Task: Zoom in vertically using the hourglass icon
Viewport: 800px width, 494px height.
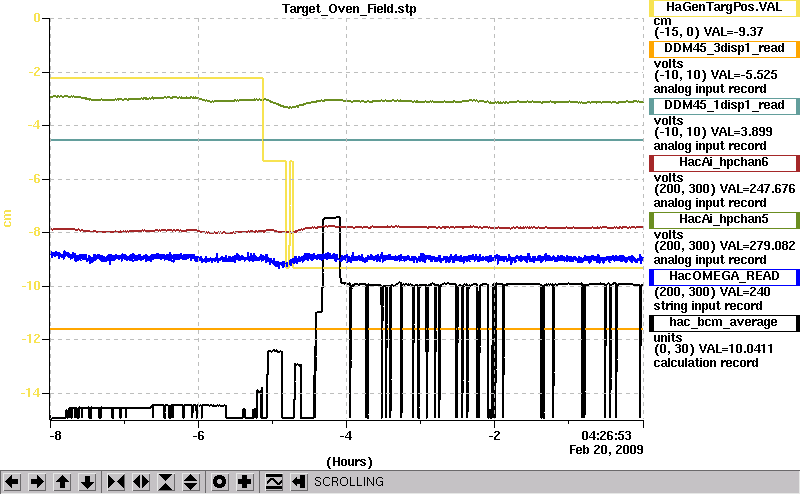Action: tap(166, 482)
